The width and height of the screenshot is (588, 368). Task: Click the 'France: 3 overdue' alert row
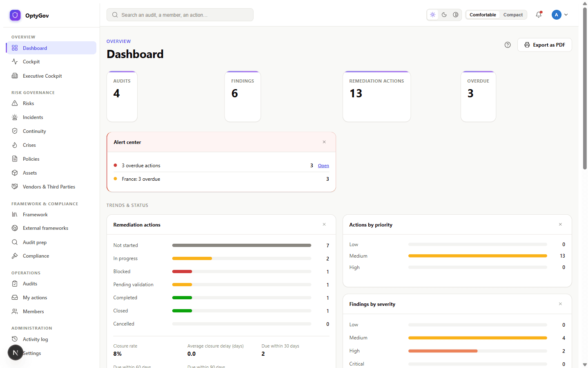pyautogui.click(x=221, y=179)
